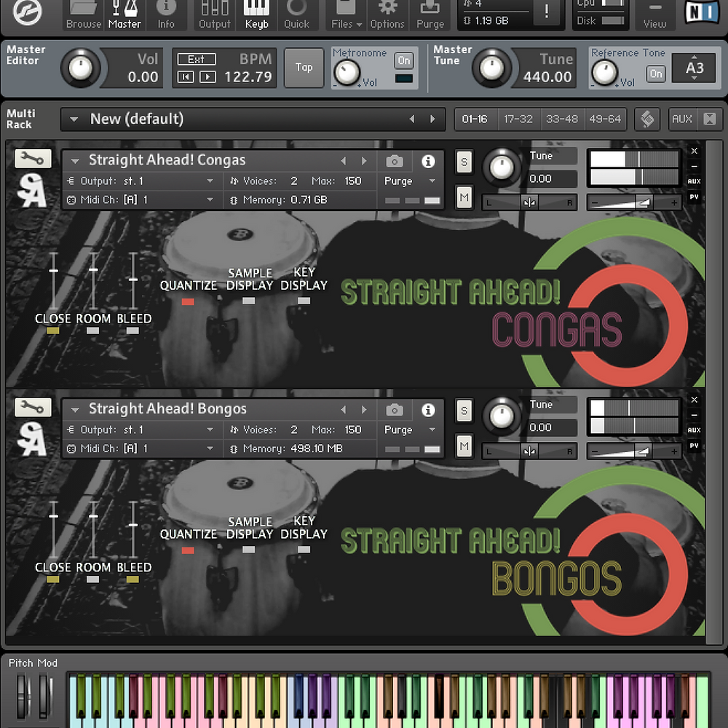Viewport: 728px width, 728px height.
Task: Open the KSP multi script editor
Action: [x=647, y=119]
